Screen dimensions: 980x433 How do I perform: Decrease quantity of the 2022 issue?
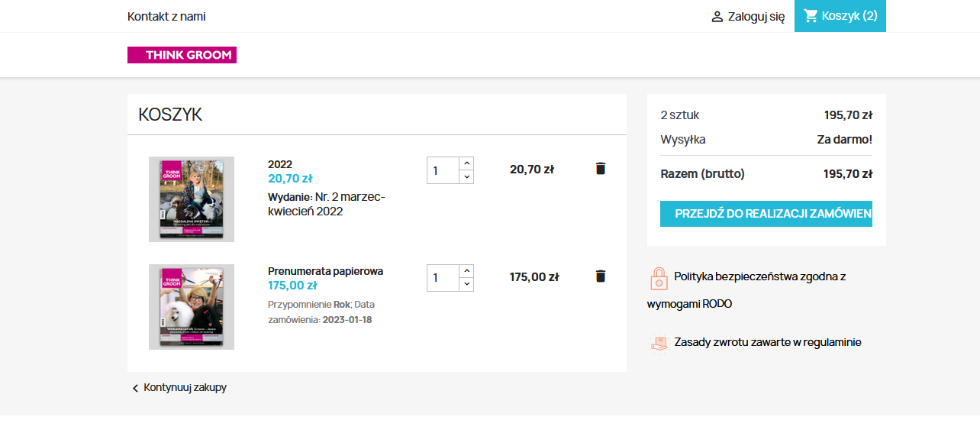[466, 177]
